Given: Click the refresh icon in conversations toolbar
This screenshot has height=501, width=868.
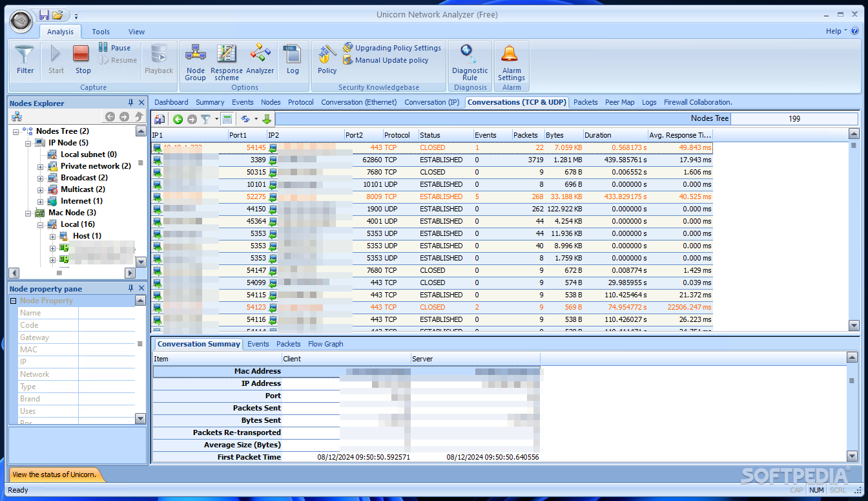Looking at the screenshot, I should pos(245,119).
